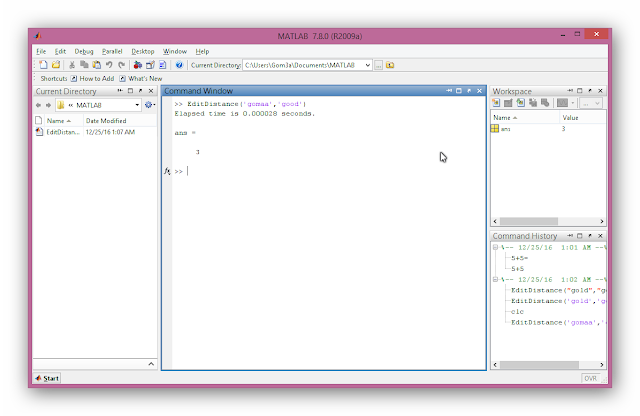
Task: Minimize the Current Directory panel
Action: tap(120, 91)
